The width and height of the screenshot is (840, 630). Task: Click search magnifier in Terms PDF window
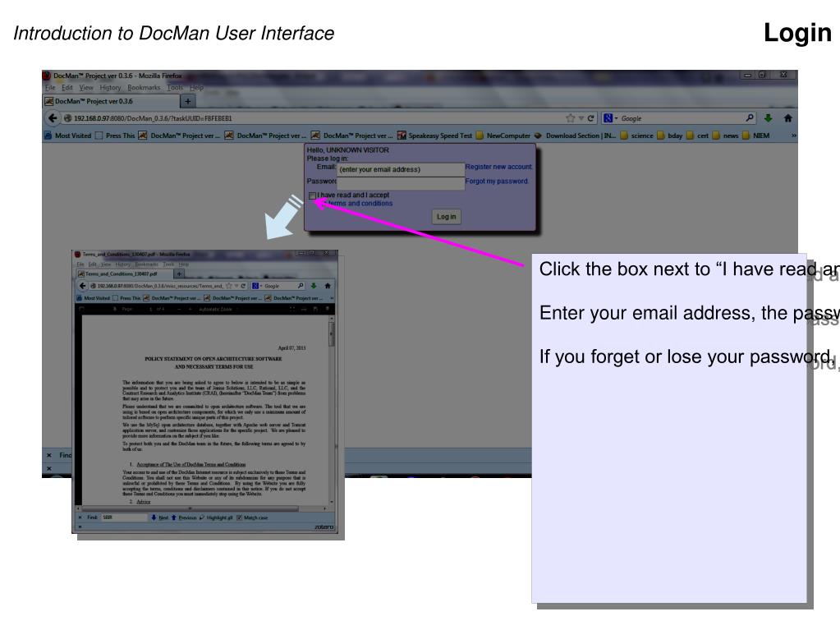pyautogui.click(x=301, y=286)
